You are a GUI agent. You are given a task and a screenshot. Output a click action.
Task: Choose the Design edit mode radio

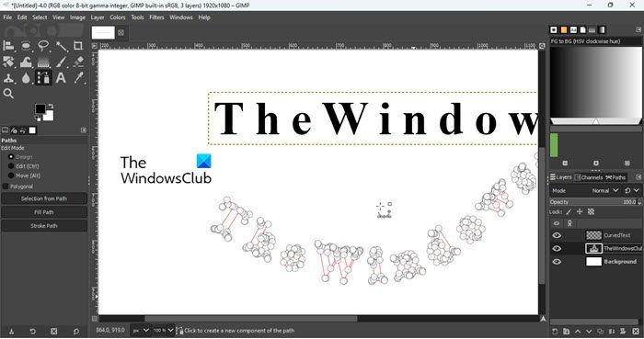coord(11,157)
